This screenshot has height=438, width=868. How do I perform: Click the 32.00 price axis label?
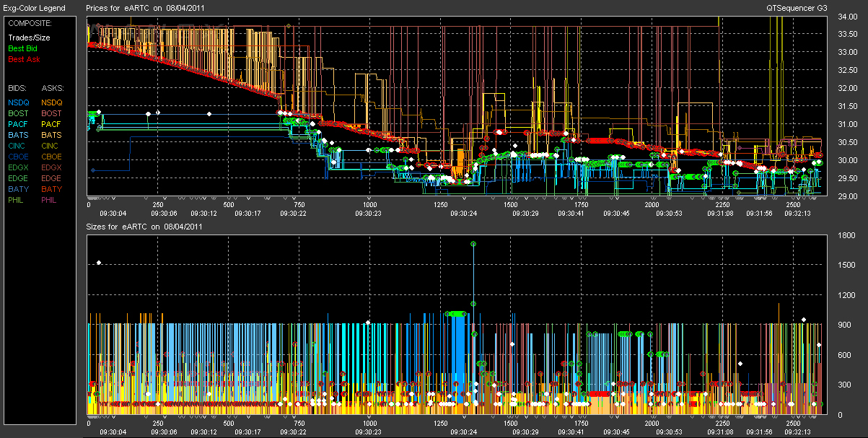[x=847, y=89]
